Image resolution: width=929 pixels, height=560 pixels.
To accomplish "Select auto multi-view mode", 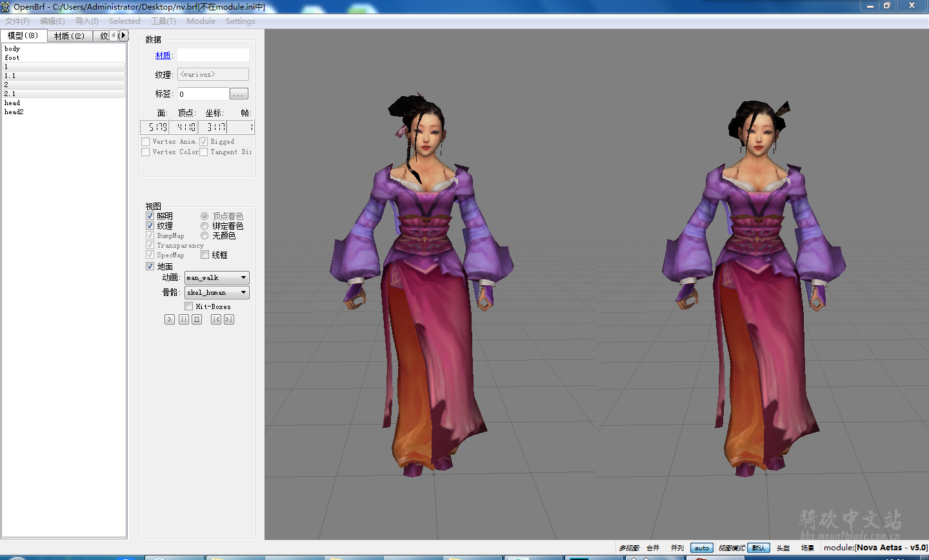I will pos(702,548).
